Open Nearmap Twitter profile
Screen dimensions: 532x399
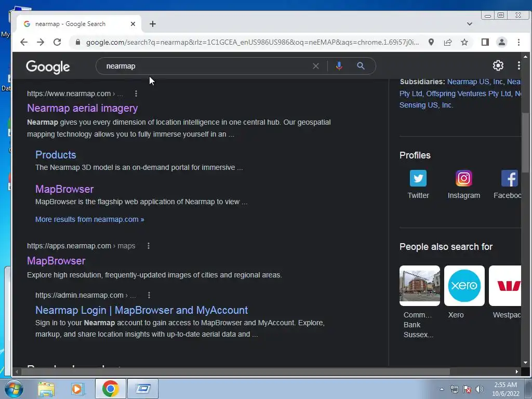click(x=418, y=184)
